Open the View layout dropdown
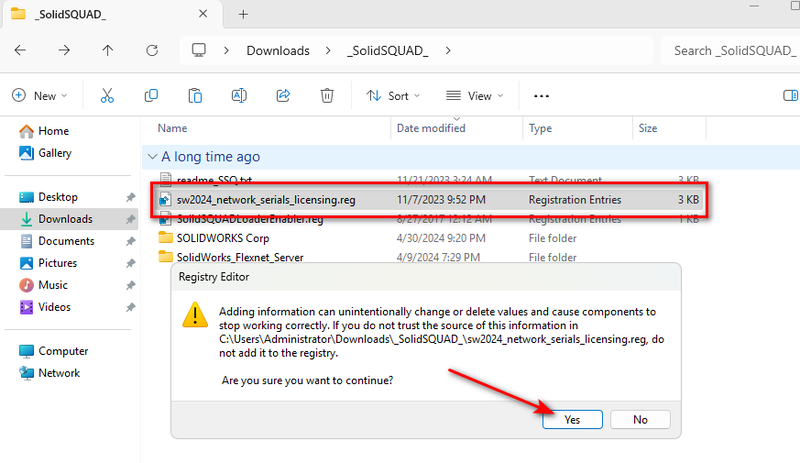 [474, 95]
